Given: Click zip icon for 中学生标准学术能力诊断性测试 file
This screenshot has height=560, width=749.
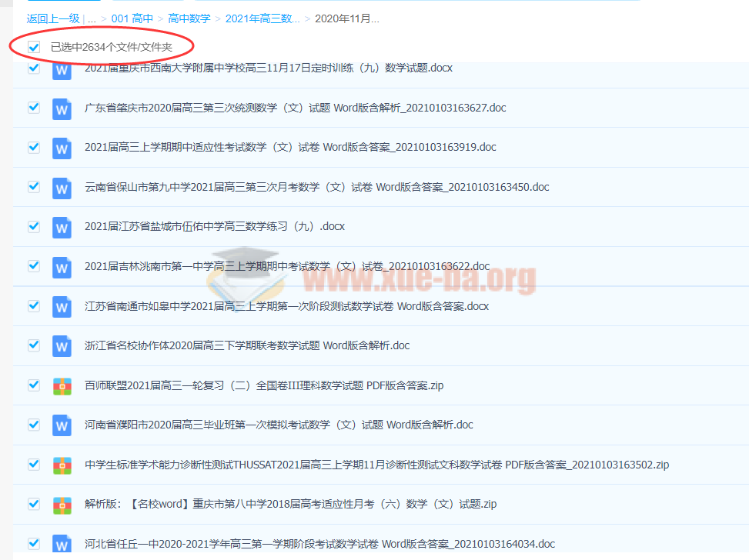Looking at the screenshot, I should pos(62,465).
